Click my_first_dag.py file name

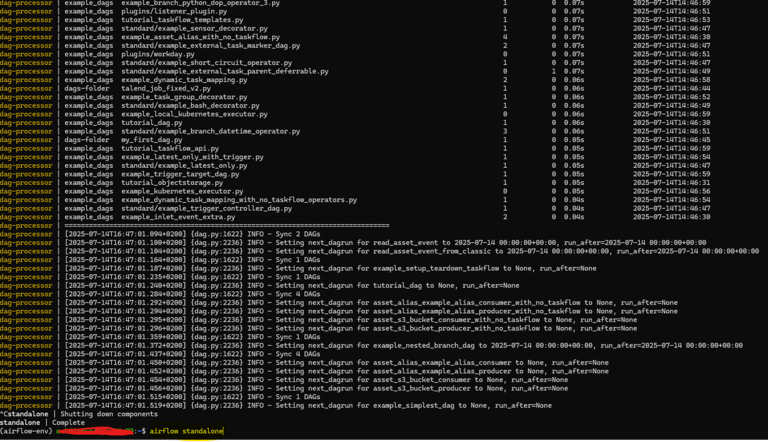[152, 140]
